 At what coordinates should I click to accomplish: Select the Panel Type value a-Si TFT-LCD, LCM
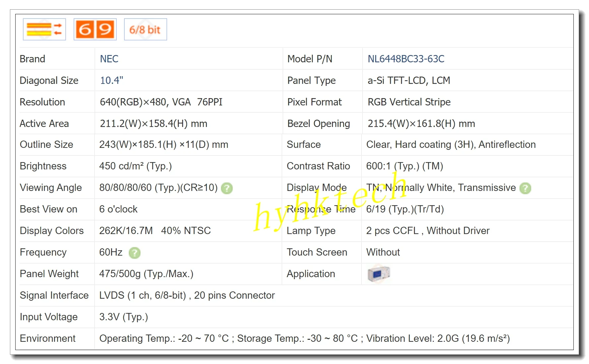click(x=409, y=81)
